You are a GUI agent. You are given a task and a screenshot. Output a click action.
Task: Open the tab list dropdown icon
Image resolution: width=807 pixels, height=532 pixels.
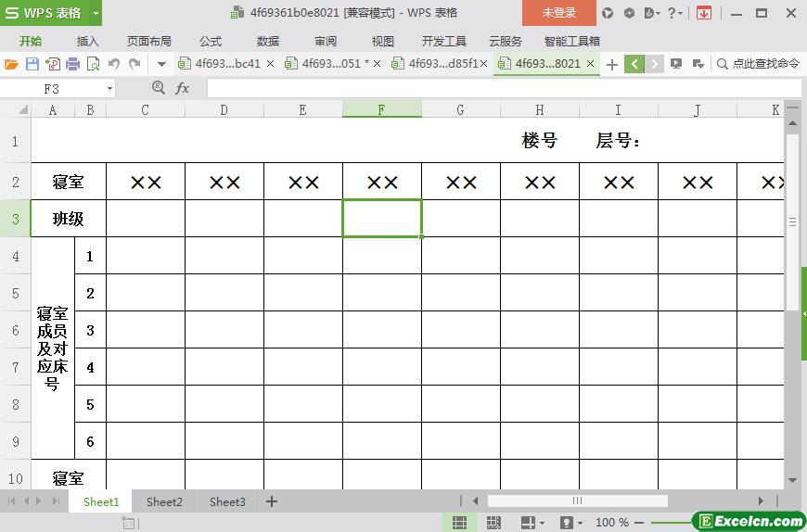698,64
